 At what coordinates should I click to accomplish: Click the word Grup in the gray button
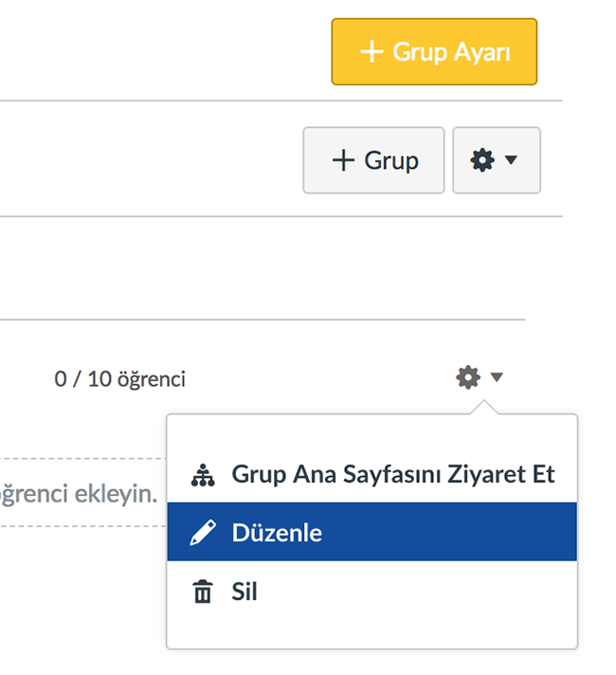click(391, 161)
